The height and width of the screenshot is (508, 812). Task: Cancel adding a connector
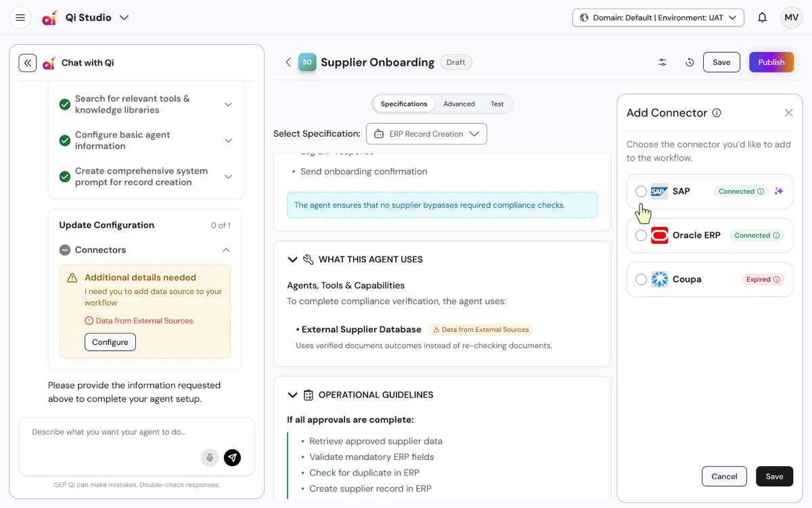(x=724, y=476)
